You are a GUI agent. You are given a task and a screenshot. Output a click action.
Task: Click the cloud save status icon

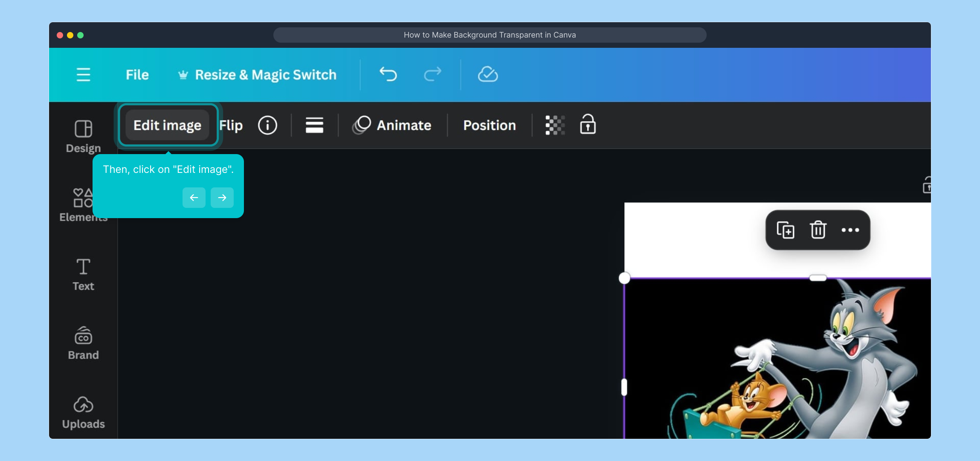pyautogui.click(x=488, y=74)
